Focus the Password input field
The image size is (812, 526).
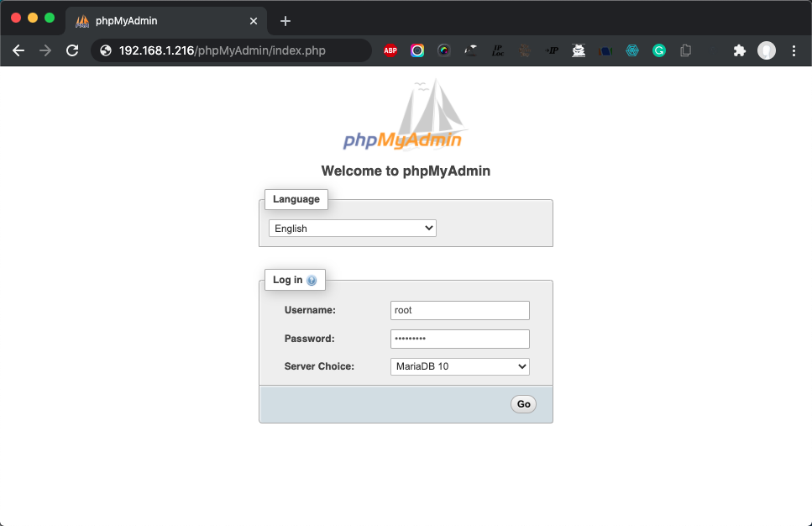pos(460,339)
